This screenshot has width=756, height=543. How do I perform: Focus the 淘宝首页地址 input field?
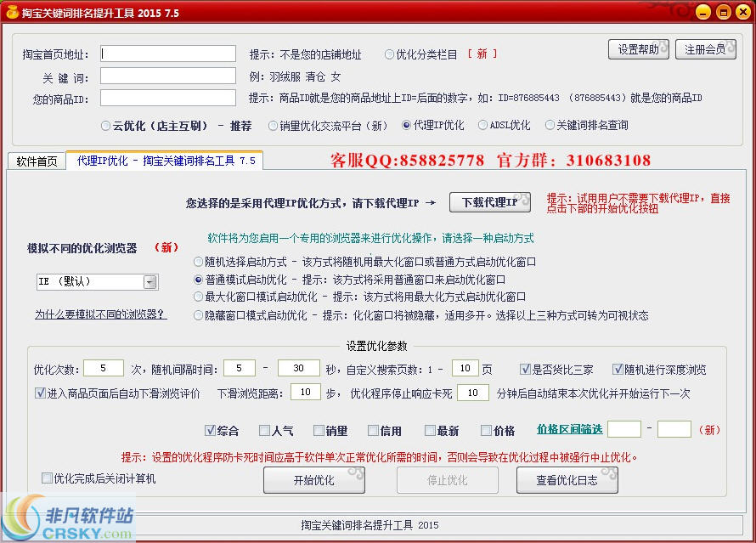pos(168,54)
